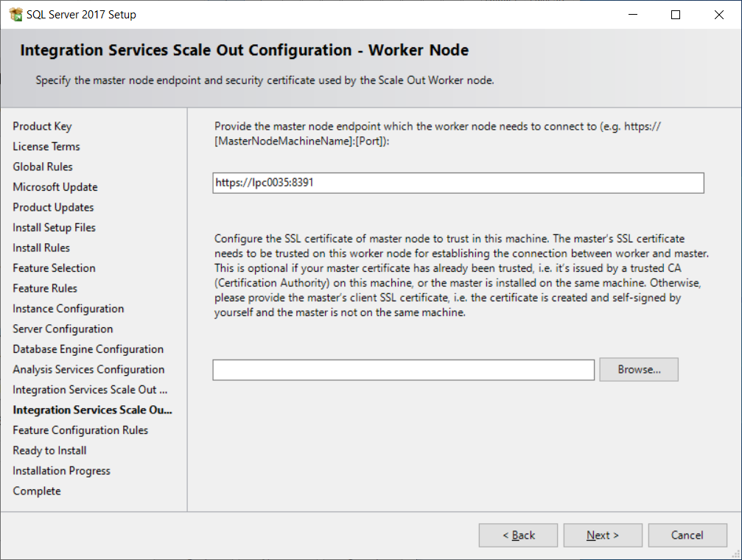Click the SQL Server Setup title bar icon
The height and width of the screenshot is (560, 742).
[x=15, y=15]
